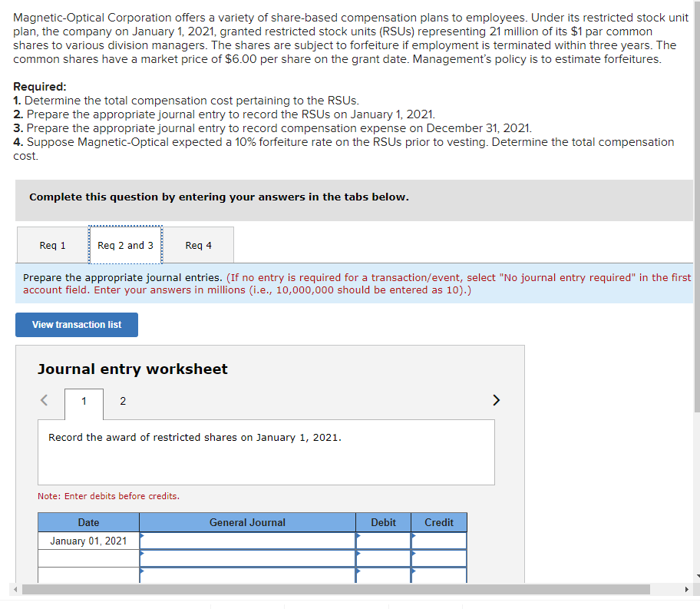Image resolution: width=700 pixels, height=609 pixels.
Task: Click the horizontal scrollbar left arrow
Action: (15, 589)
